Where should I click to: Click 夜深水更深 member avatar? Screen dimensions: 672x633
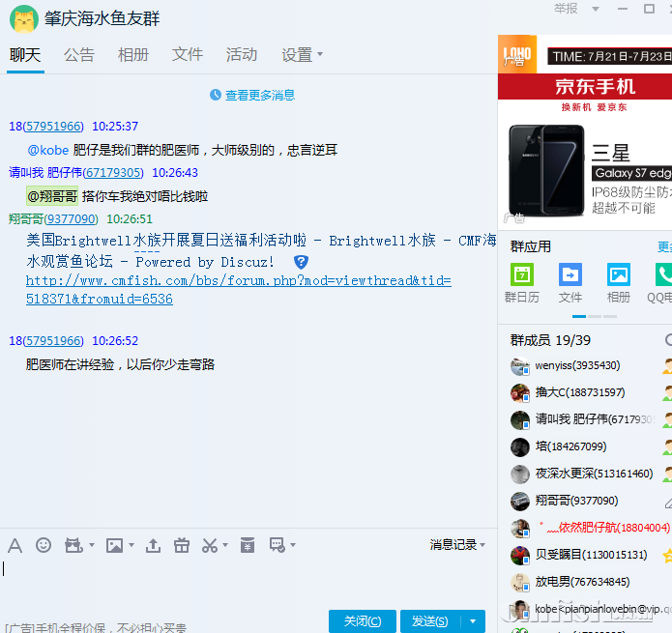[520, 475]
